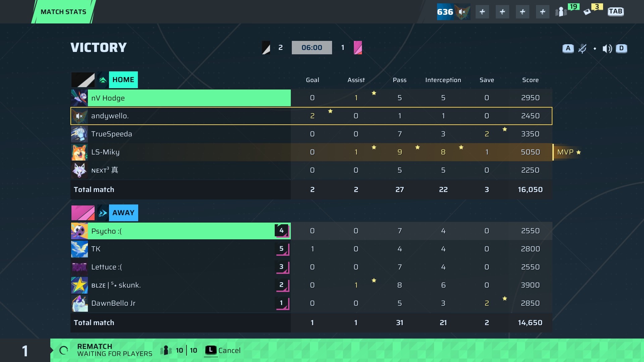Click the Rematch waiting for players label
Screen dimensions: 644x362
115,350
